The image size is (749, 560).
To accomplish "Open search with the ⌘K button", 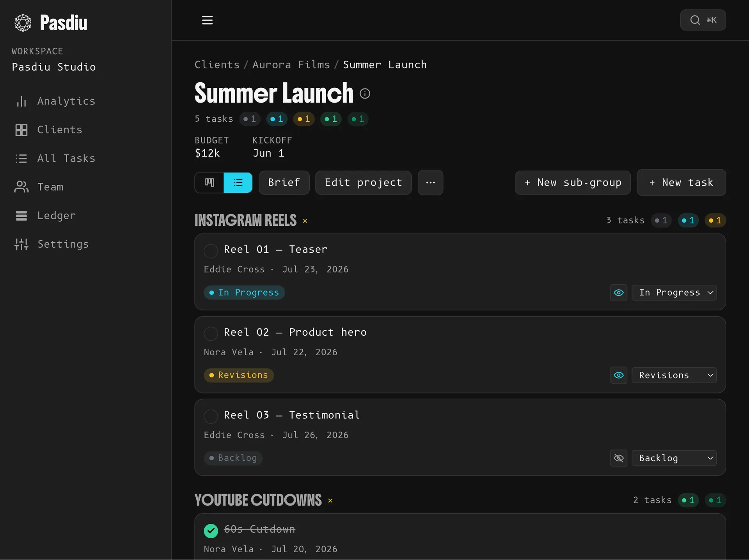I will point(703,20).
